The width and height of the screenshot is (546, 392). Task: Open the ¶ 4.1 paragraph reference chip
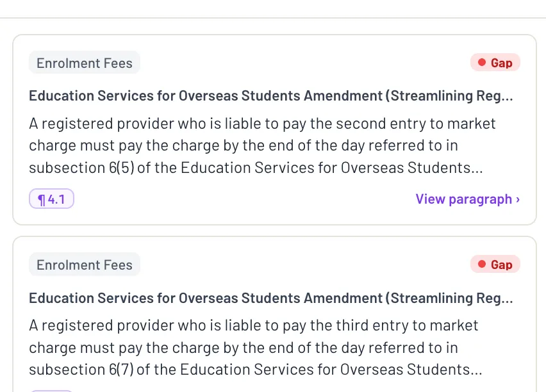pyautogui.click(x=51, y=199)
